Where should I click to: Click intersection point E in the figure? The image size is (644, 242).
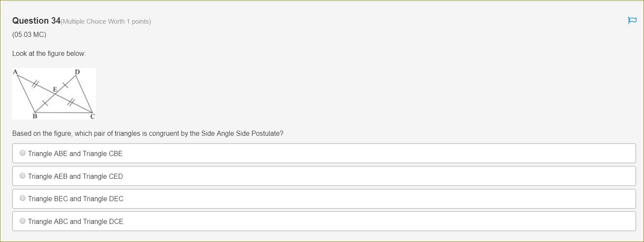click(x=55, y=89)
